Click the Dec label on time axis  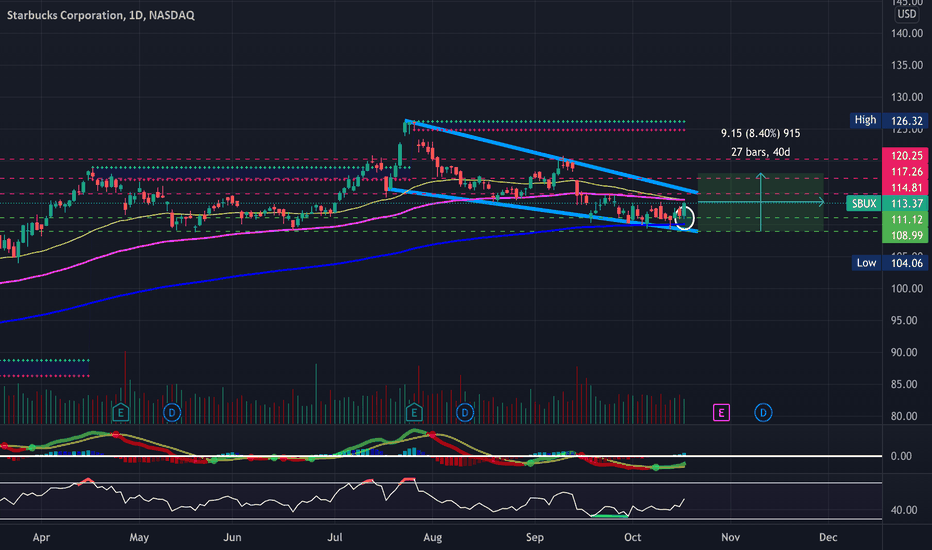tap(828, 537)
